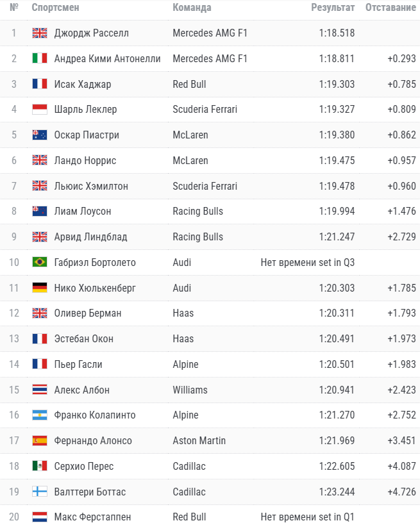Click the Brazilian flag next to Габриэл Бортолето

[x=40, y=262]
